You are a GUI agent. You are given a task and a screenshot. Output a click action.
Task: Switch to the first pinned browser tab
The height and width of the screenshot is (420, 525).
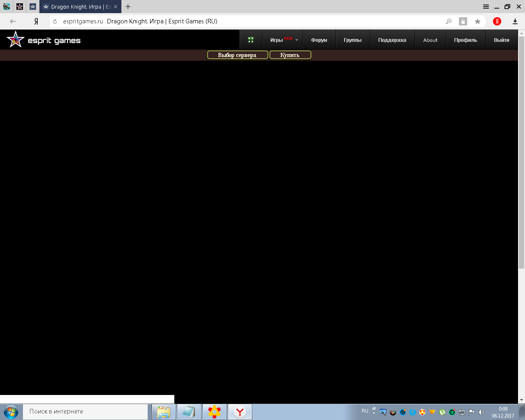[x=7, y=7]
